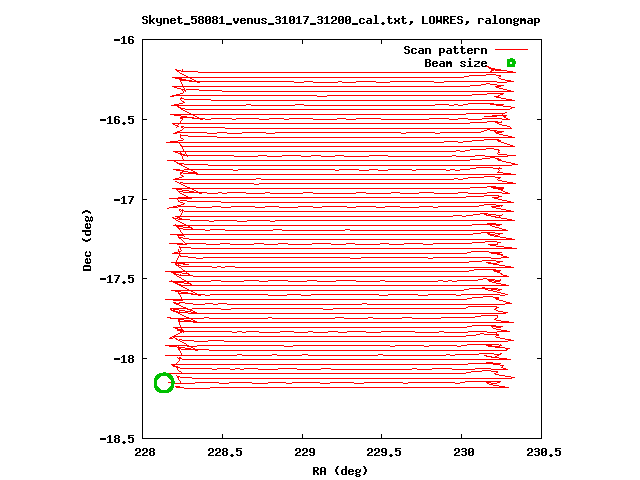Click the x-axis tick label 229
The height and width of the screenshot is (480, 640).
click(x=304, y=452)
